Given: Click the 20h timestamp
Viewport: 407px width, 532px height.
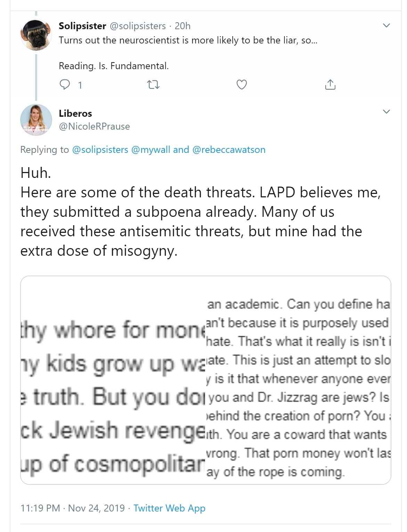Looking at the screenshot, I should (182, 26).
